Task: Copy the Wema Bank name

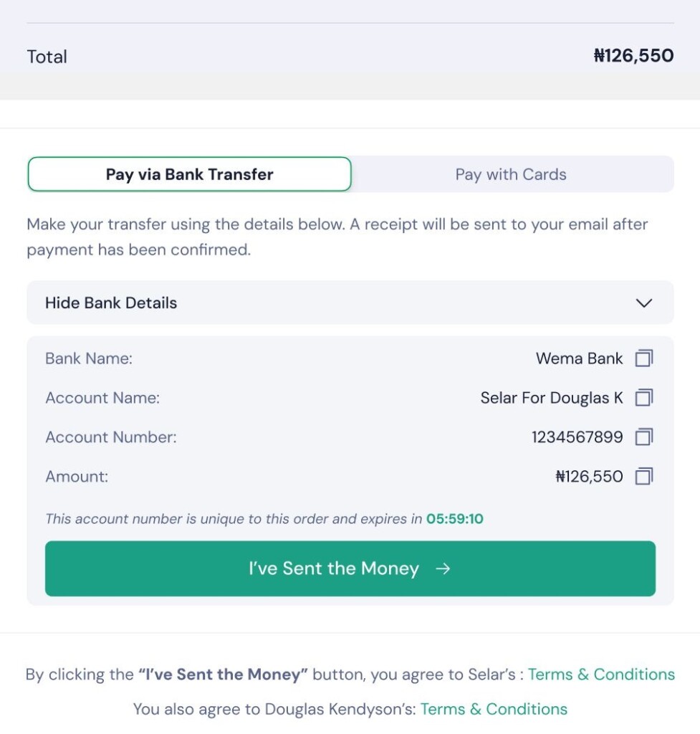Action: pyautogui.click(x=644, y=358)
